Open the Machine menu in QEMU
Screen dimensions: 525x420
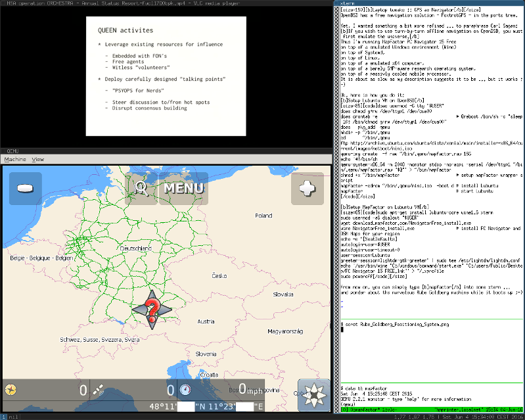pyautogui.click(x=15, y=160)
